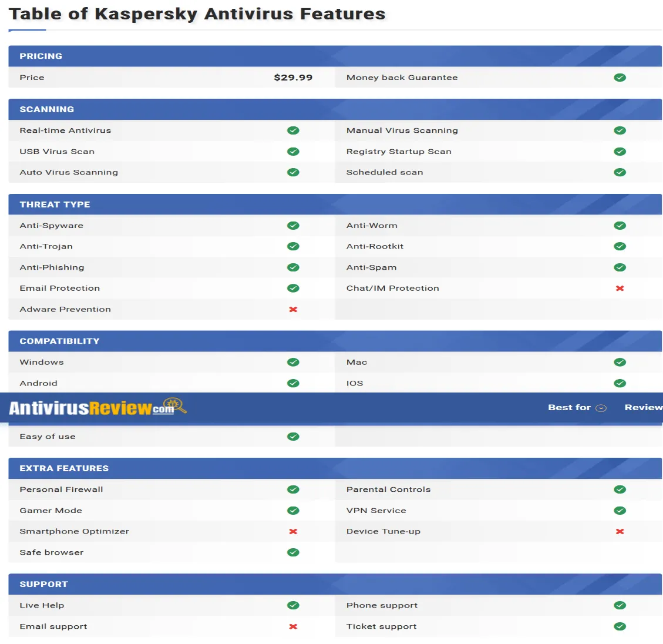Click the Manual Virus Scanning check icon
Screen dimensions: 663x644
coord(620,130)
